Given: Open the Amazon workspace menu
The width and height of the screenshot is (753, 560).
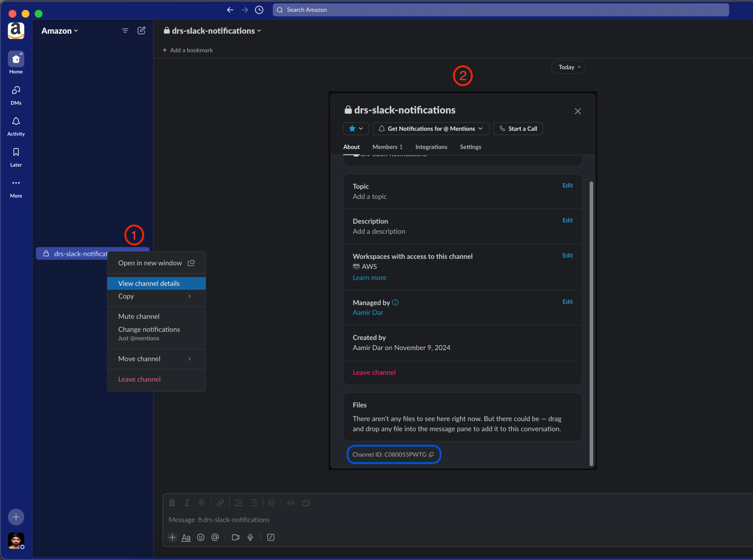Looking at the screenshot, I should click(x=59, y=30).
